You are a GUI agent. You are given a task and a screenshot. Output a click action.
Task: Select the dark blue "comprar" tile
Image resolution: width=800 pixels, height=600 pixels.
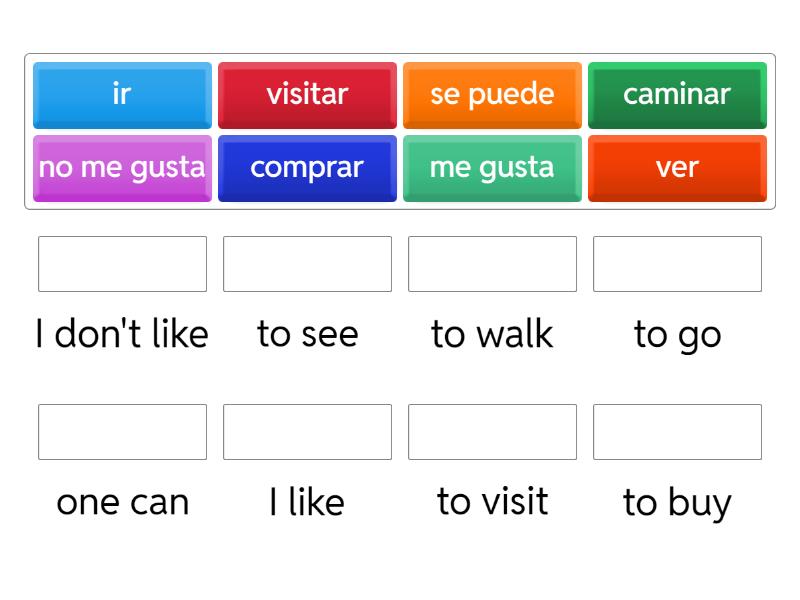(307, 168)
